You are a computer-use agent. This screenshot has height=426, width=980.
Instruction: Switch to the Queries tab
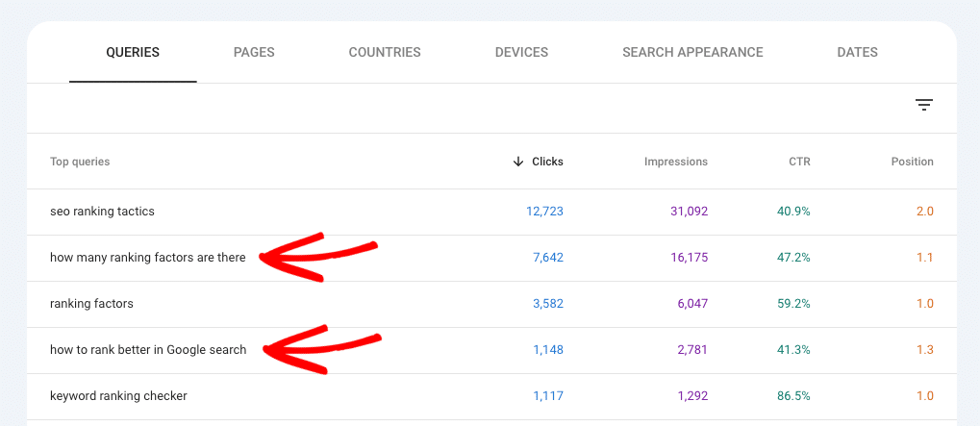click(133, 53)
